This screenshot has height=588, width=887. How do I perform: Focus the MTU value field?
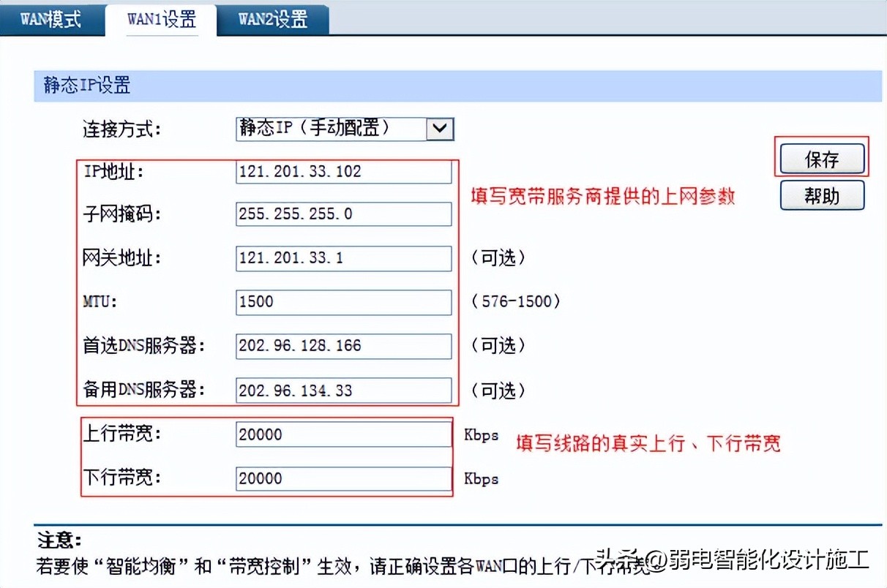(x=343, y=302)
